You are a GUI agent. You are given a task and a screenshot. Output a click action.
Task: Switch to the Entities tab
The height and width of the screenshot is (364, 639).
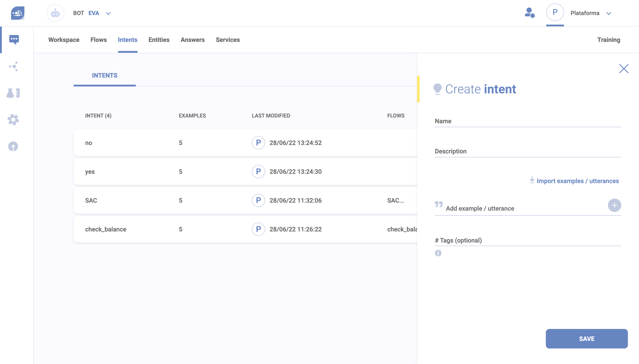159,40
